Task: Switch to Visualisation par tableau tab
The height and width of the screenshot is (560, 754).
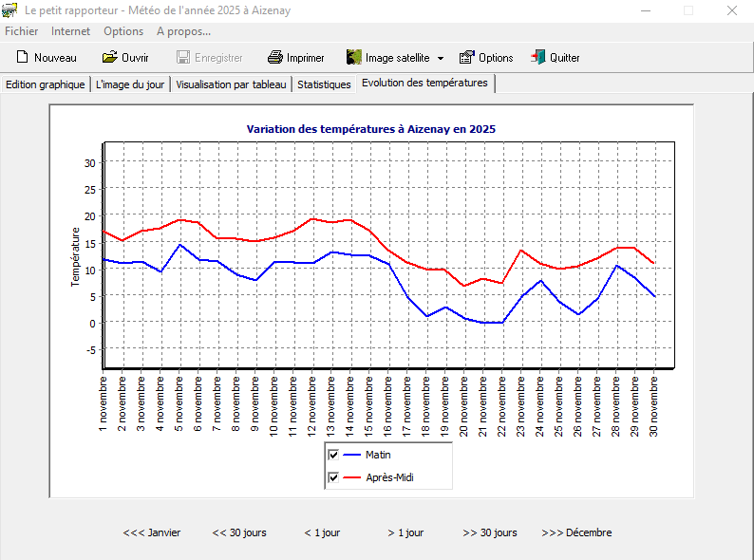Action: tap(231, 84)
